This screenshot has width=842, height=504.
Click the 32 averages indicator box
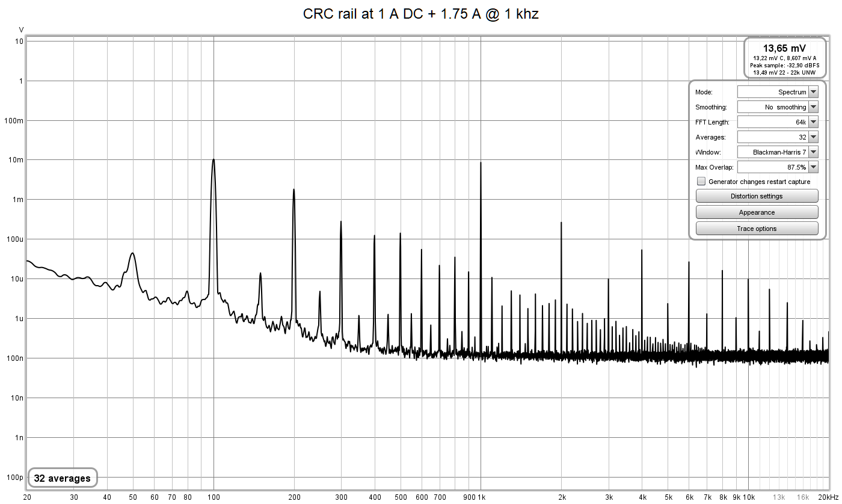62,479
